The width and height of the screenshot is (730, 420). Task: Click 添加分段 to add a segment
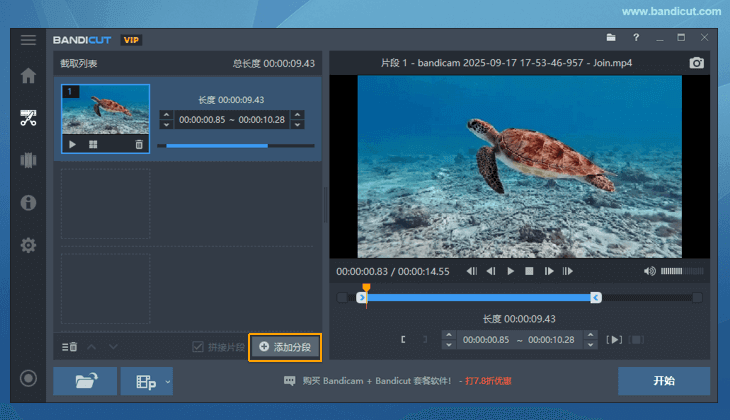tap(285, 347)
